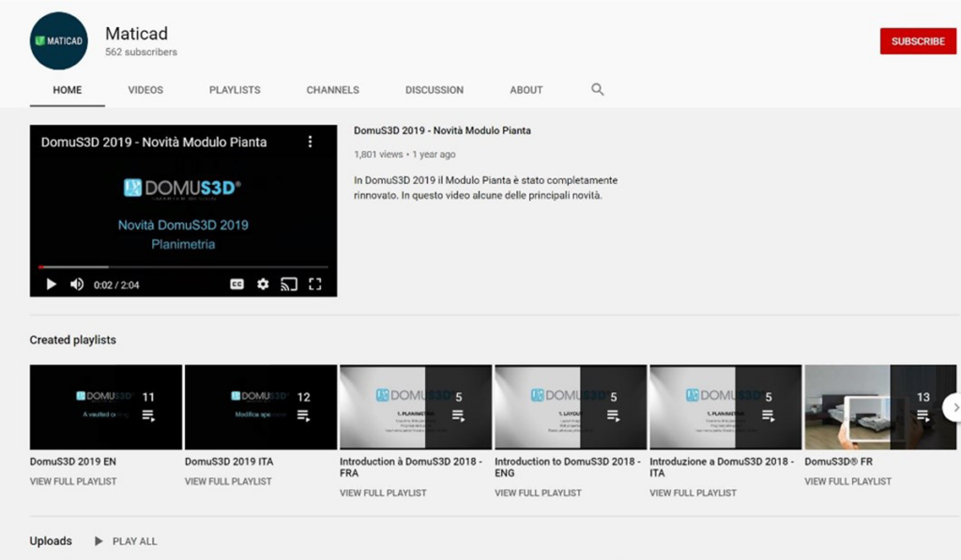This screenshot has height=560, width=961.
Task: Open the video player three-dot menu
Action: coord(310,142)
